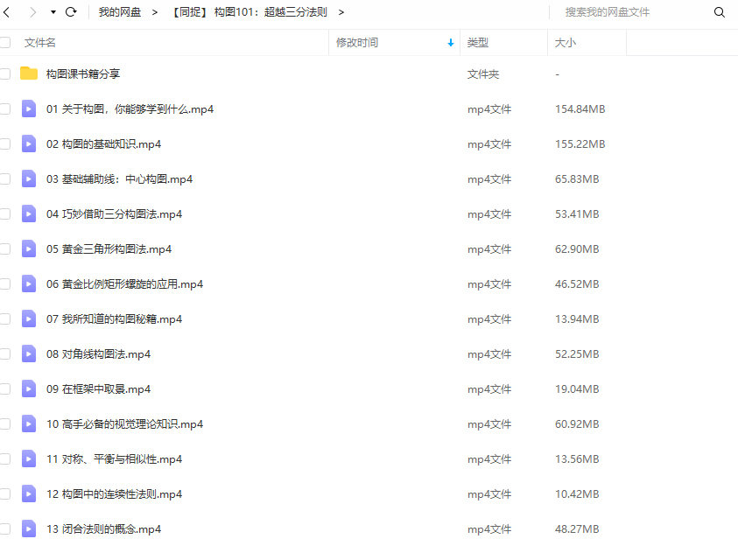The image size is (738, 560).
Task: Click video icon for 05 黄金三角形构图法.mp4
Action: (29, 248)
